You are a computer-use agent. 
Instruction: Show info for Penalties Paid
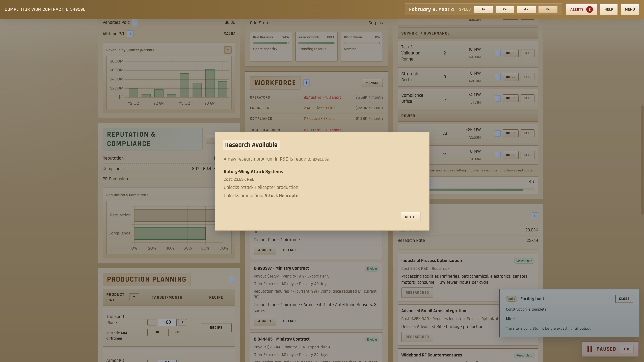click(135, 22)
